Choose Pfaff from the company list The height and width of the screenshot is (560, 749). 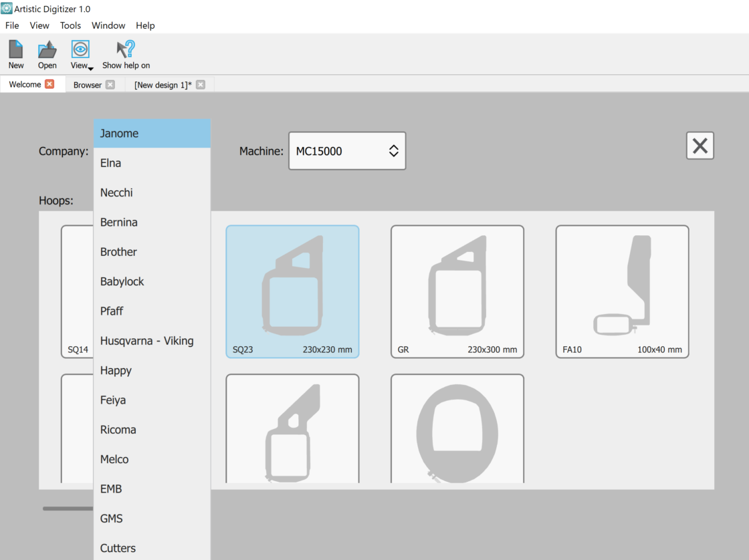(152, 311)
